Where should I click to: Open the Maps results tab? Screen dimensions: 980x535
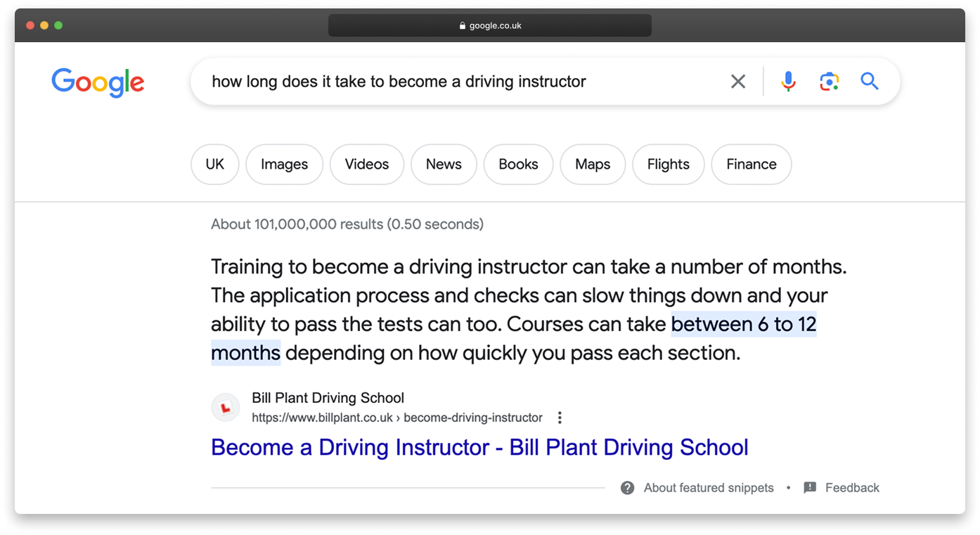593,165
